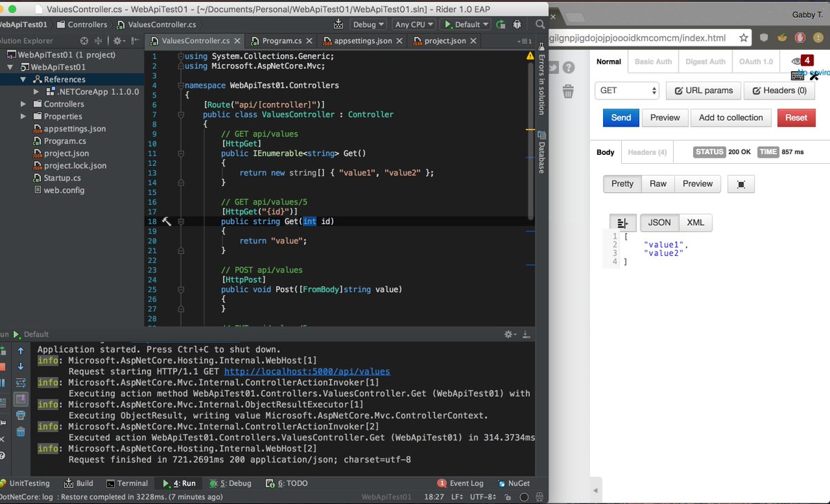The width and height of the screenshot is (830, 504).
Task: Click the URL params button
Action: pos(703,91)
